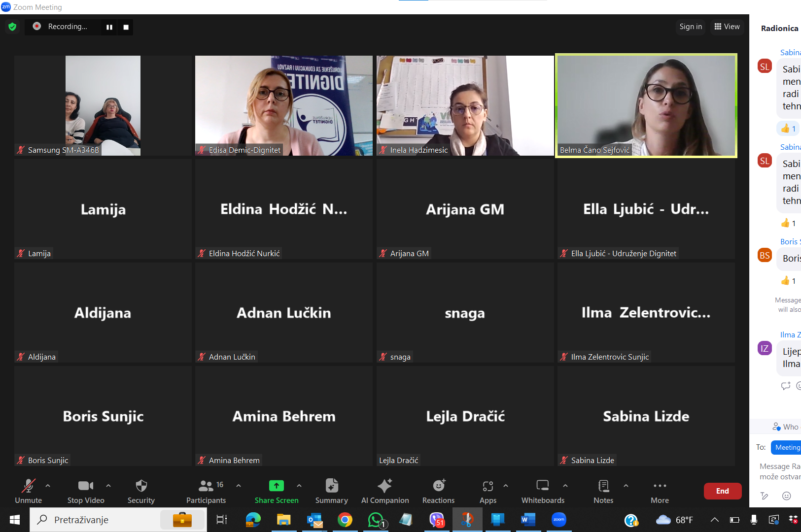Click the chat message input field

tap(779, 471)
